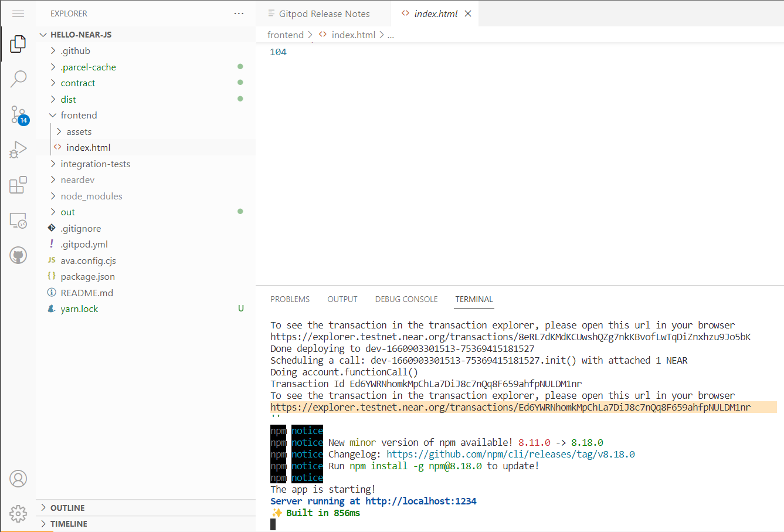Switch to the PROBLEMS panel tab
The height and width of the screenshot is (532, 784).
coord(290,299)
